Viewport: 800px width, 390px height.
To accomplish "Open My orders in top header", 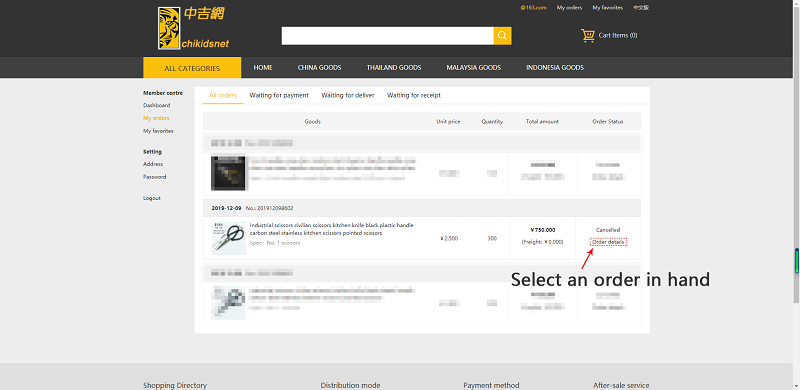I will [x=569, y=8].
